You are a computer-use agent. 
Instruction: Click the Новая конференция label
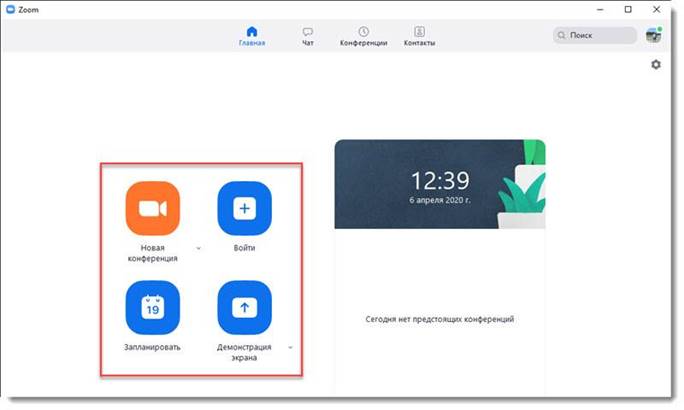153,253
